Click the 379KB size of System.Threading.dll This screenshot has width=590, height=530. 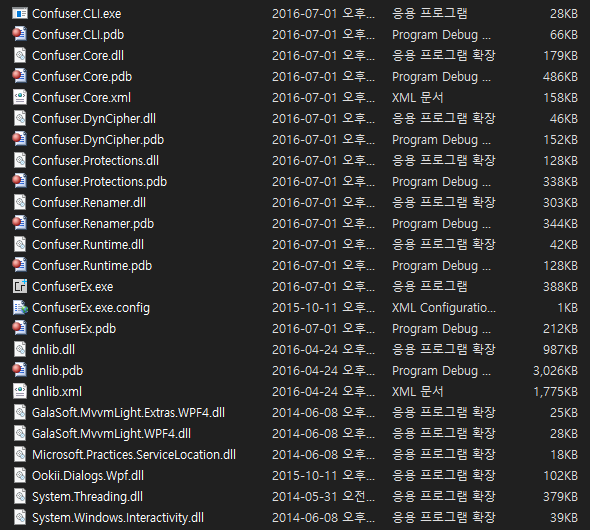pyautogui.click(x=560, y=497)
